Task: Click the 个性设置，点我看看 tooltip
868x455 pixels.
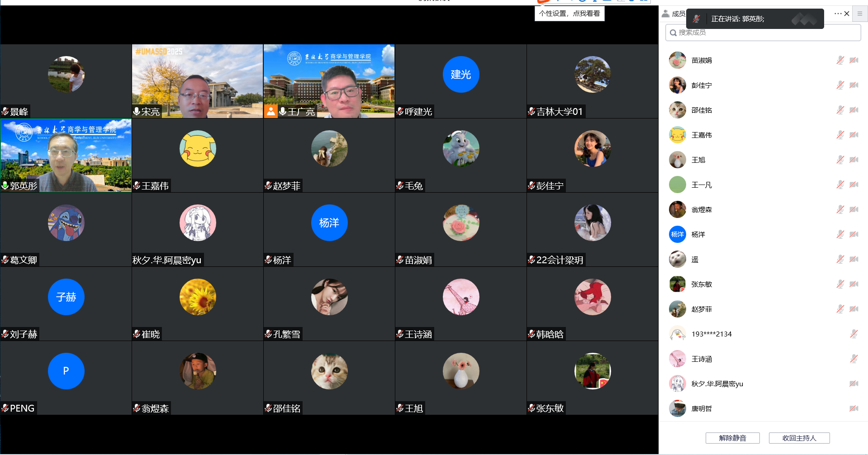Action: tap(569, 14)
